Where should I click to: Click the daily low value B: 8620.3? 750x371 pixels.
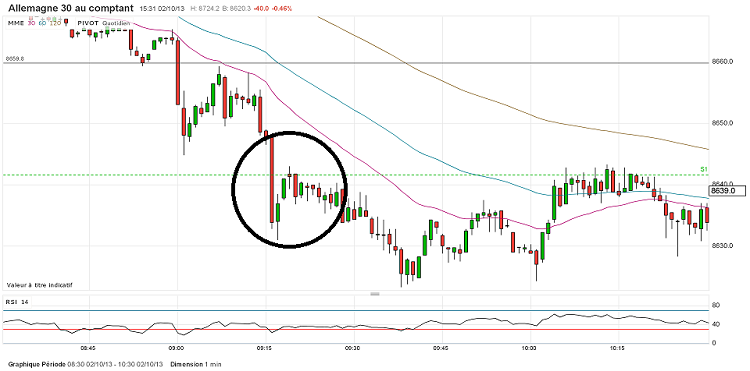pyautogui.click(x=237, y=9)
